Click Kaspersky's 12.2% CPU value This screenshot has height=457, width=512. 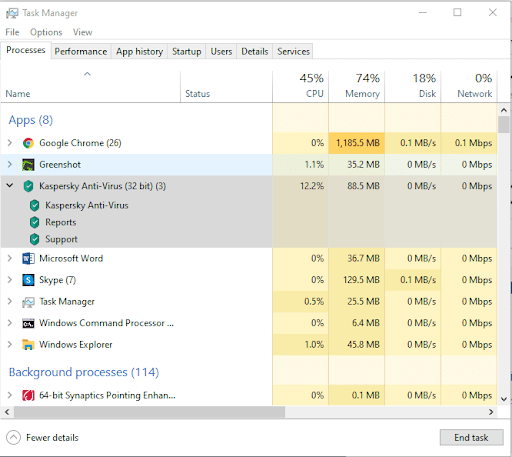pyautogui.click(x=312, y=186)
